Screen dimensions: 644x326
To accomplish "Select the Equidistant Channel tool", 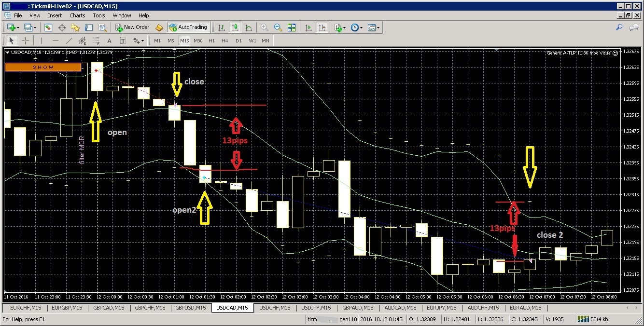I will 83,41.
